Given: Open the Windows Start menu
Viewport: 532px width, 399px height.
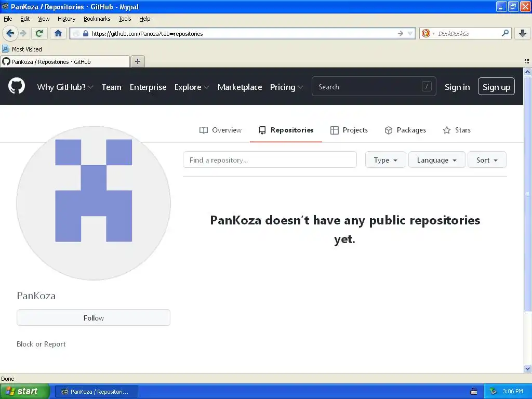Looking at the screenshot, I should pos(24,391).
